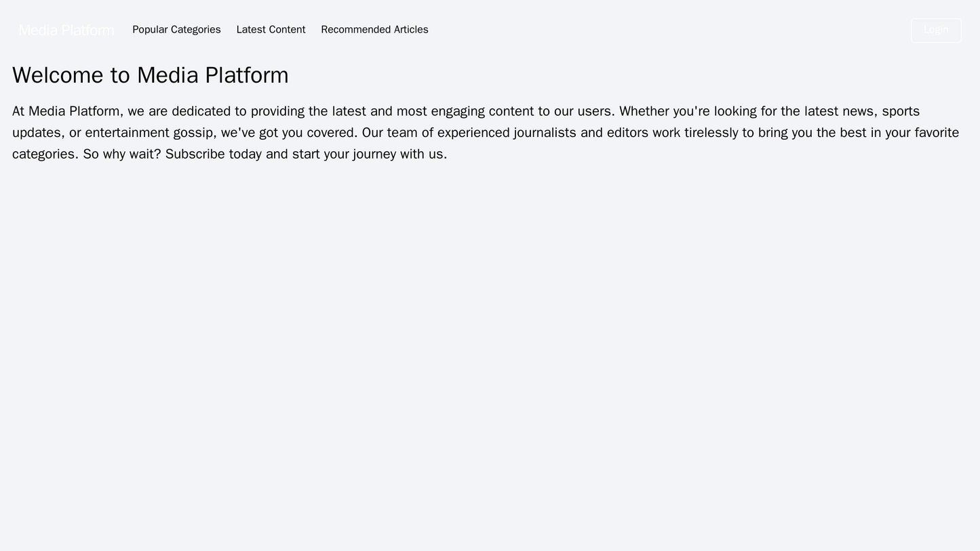Click the word "Subscribe" in the paragraph
The height and width of the screenshot is (551, 980).
(195, 154)
